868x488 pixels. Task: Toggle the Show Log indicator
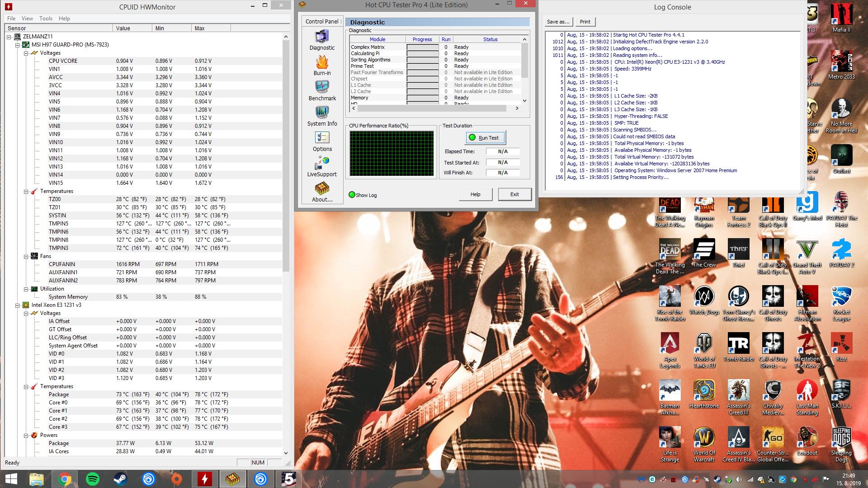click(352, 195)
